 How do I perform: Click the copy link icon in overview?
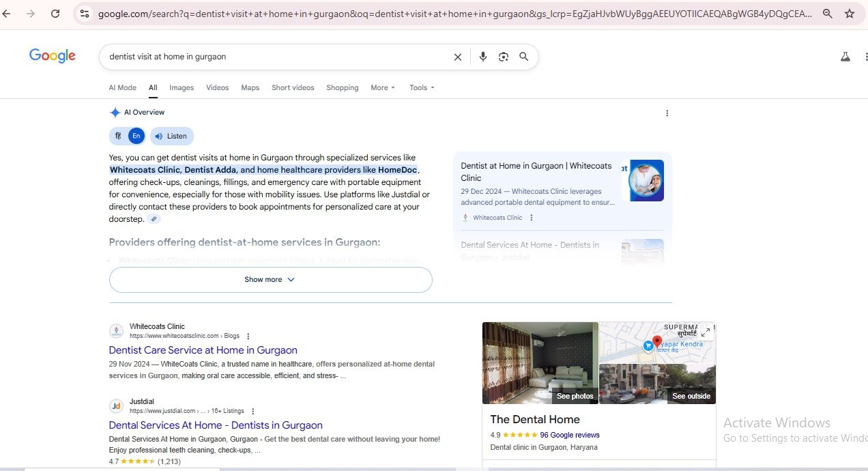pos(154,219)
